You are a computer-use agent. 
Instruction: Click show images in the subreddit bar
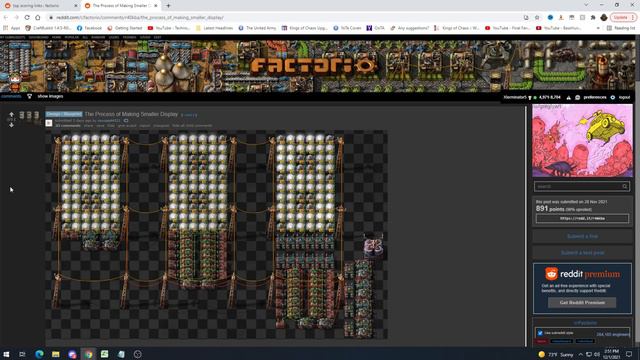coord(50,97)
